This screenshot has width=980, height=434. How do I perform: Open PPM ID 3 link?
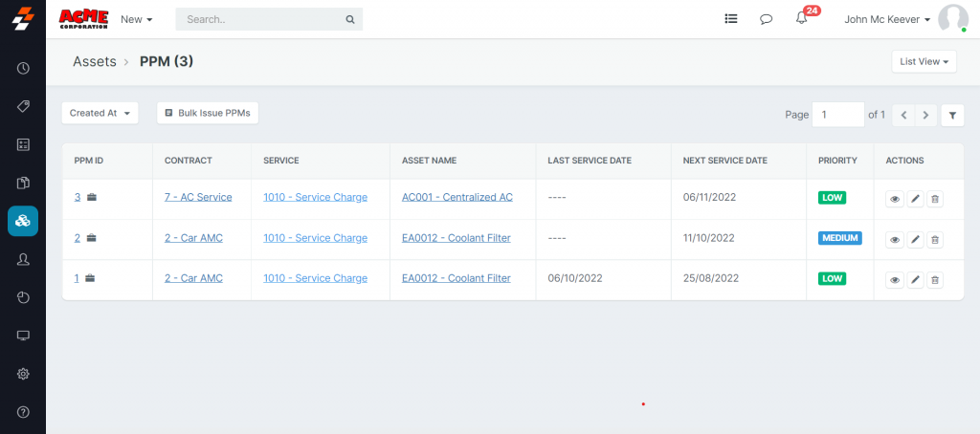click(x=78, y=197)
